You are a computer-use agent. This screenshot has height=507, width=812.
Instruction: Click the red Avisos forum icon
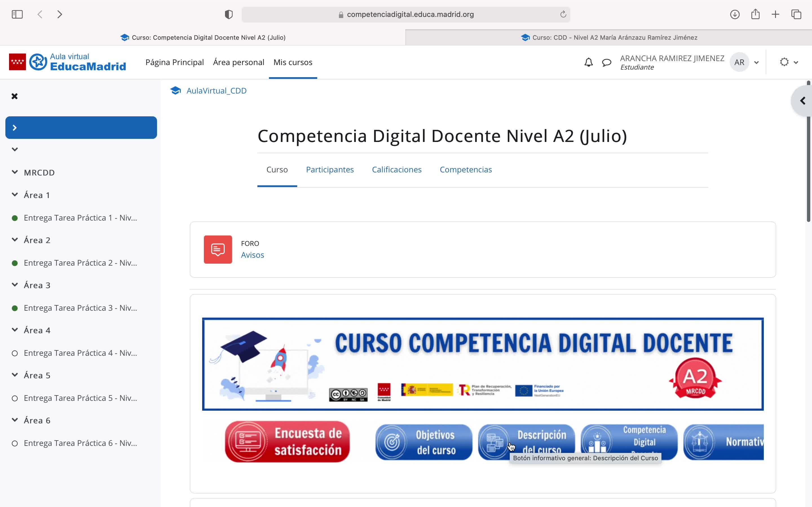[218, 250]
